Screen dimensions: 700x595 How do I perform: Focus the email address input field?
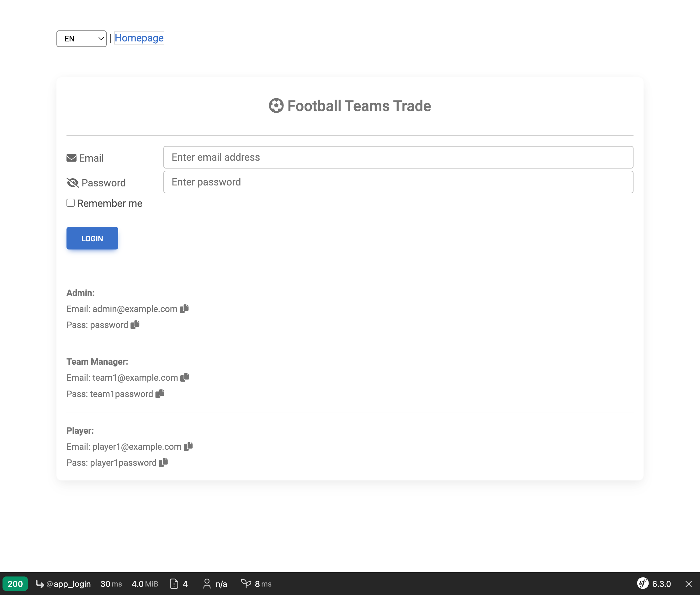click(398, 157)
